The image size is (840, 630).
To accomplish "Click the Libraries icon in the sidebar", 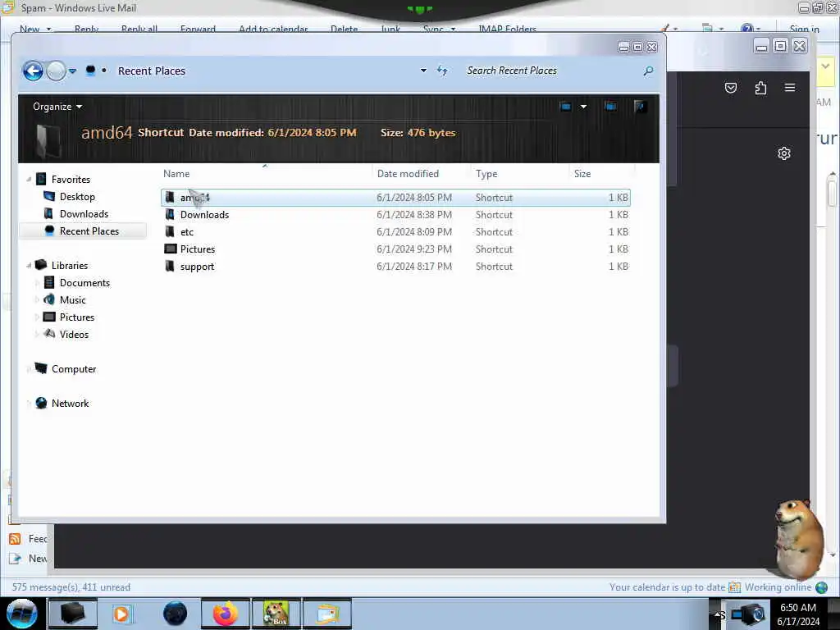I will coord(41,265).
